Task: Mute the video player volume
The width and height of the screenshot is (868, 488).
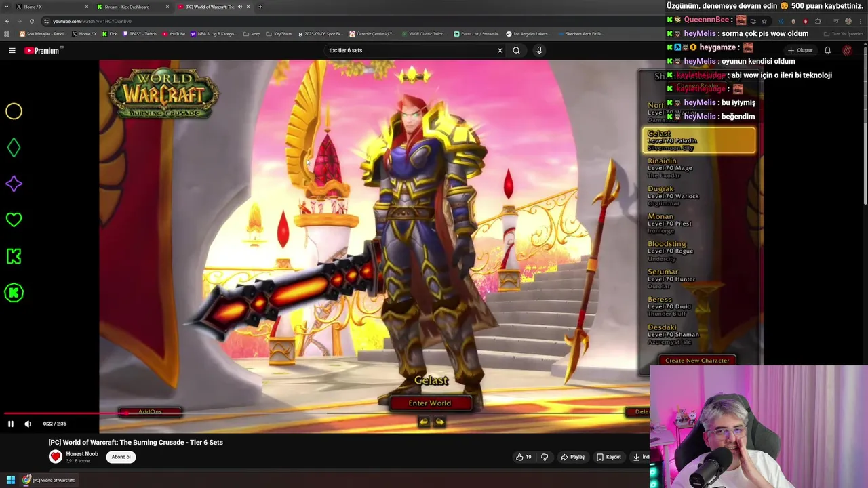Action: [28, 424]
